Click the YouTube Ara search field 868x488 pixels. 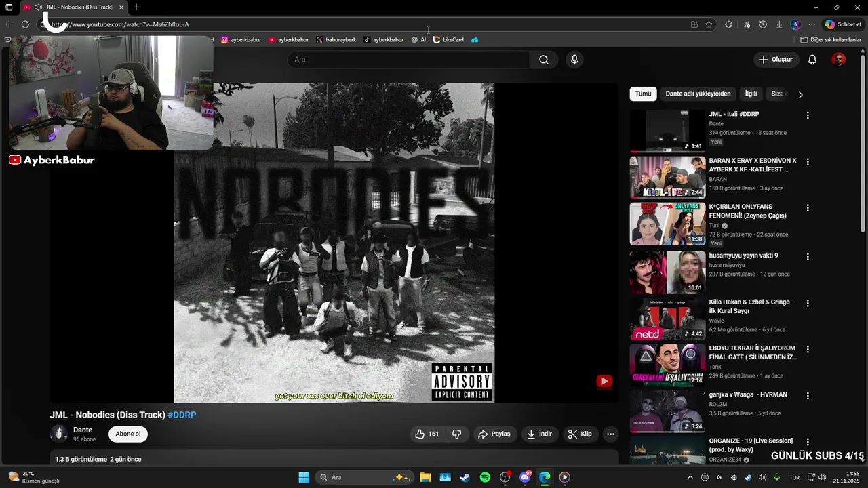click(x=408, y=60)
